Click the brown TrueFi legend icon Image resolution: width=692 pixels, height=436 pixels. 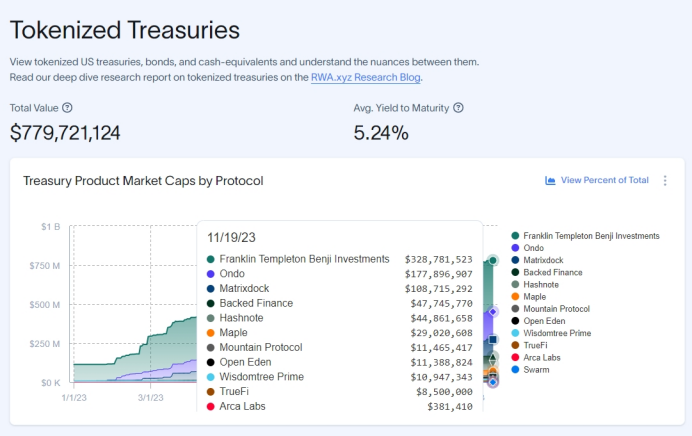514,345
